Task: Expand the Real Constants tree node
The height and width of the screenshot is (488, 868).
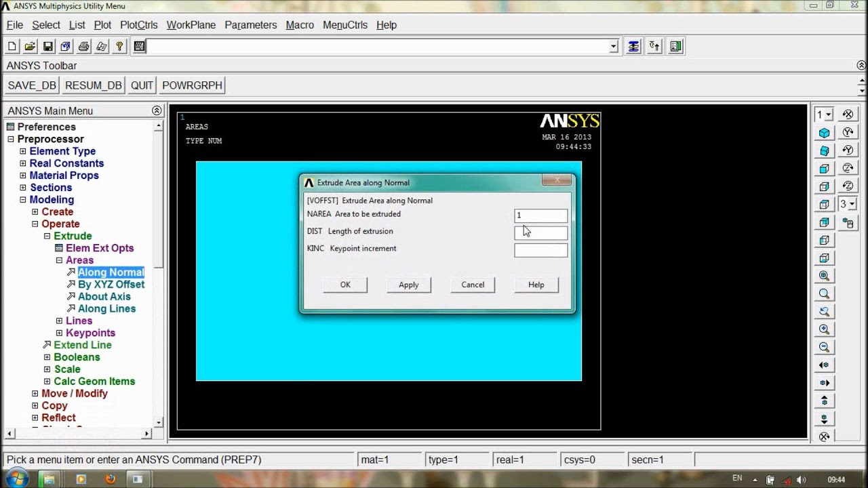Action: (x=23, y=163)
